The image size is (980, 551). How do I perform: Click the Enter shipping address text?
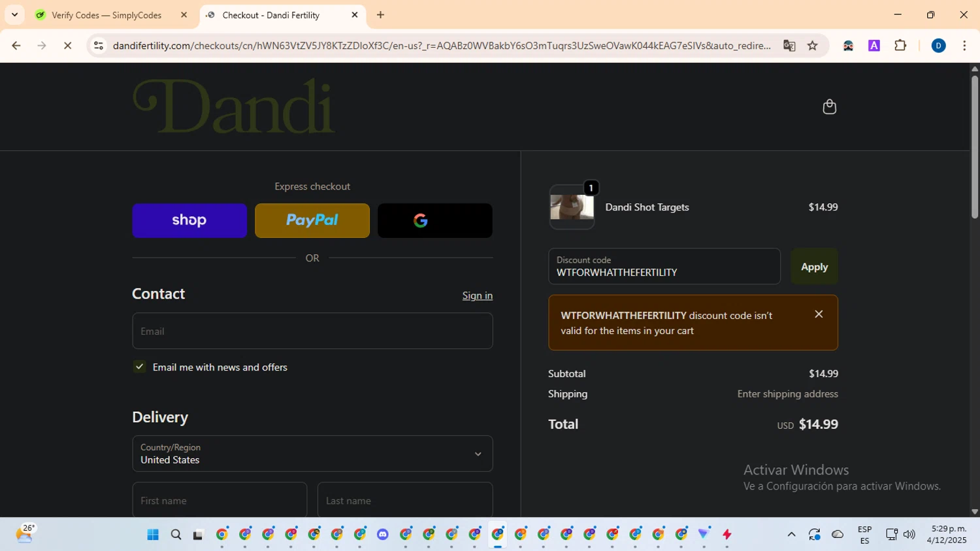[787, 394]
